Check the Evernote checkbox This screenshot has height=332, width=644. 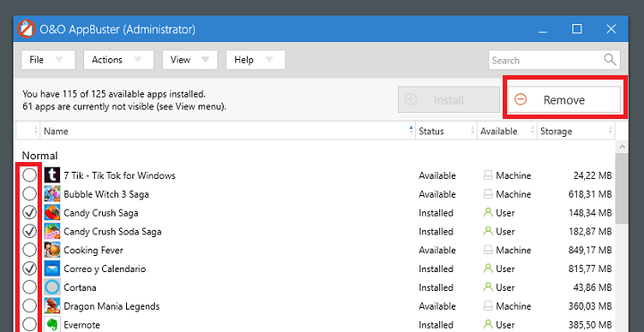pos(30,325)
